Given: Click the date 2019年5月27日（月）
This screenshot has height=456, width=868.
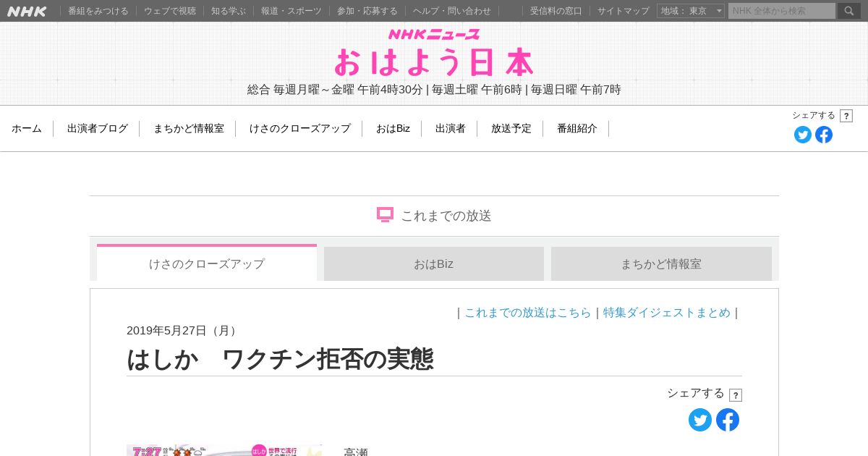Looking at the screenshot, I should click(x=184, y=331).
